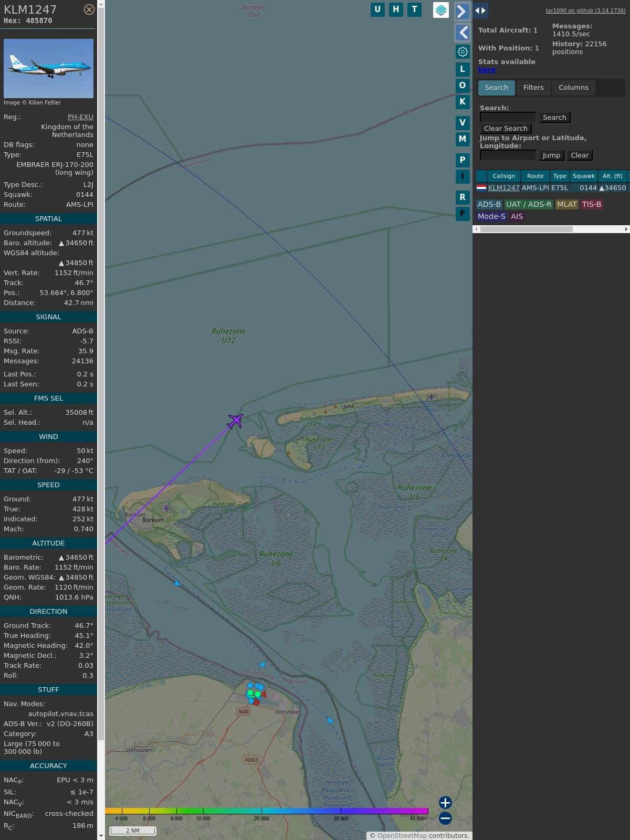The height and width of the screenshot is (840, 630).
Task: Focus the Jump to Airport input field
Action: [x=508, y=155]
